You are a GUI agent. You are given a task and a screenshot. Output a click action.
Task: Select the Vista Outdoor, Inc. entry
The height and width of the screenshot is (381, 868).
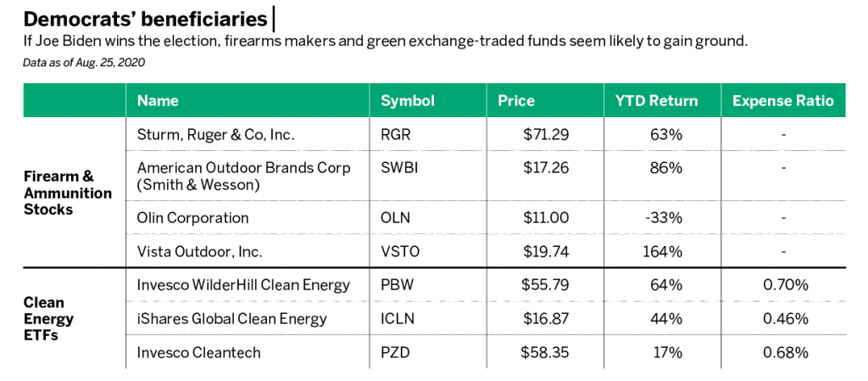coord(199,252)
